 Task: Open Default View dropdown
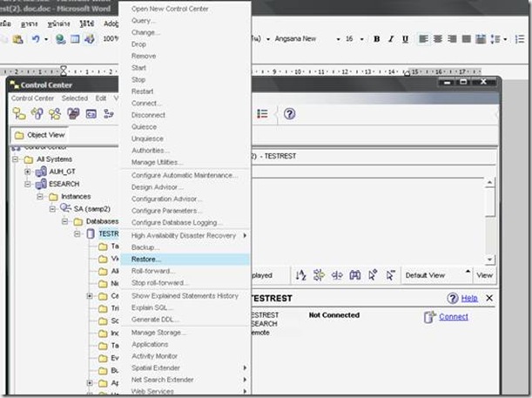[x=468, y=271]
